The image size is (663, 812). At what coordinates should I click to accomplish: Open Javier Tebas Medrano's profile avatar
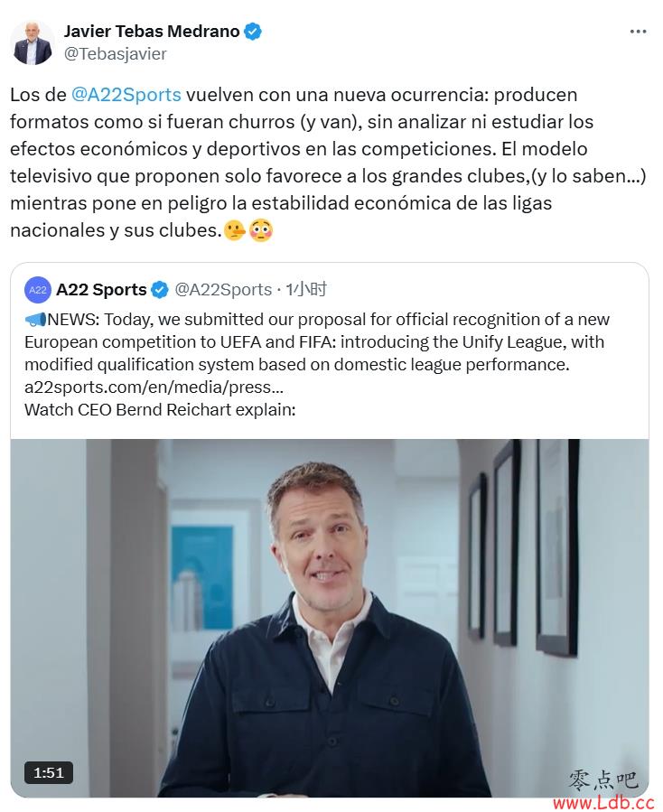pos(33,43)
